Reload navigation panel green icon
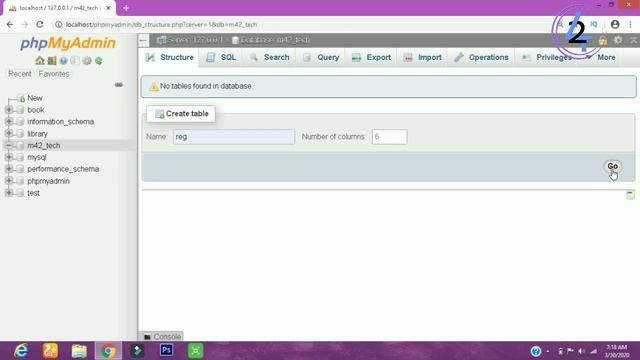 pyautogui.click(x=99, y=61)
